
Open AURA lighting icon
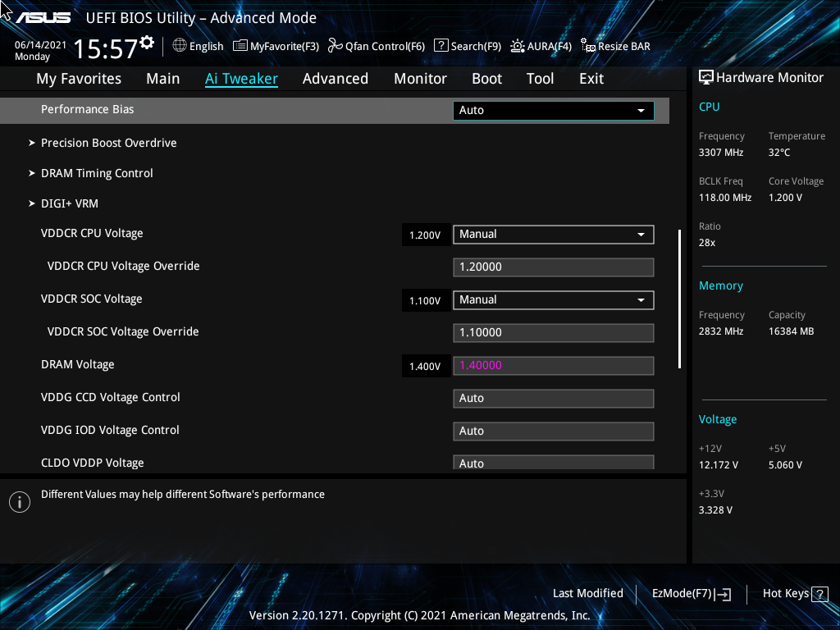(517, 46)
